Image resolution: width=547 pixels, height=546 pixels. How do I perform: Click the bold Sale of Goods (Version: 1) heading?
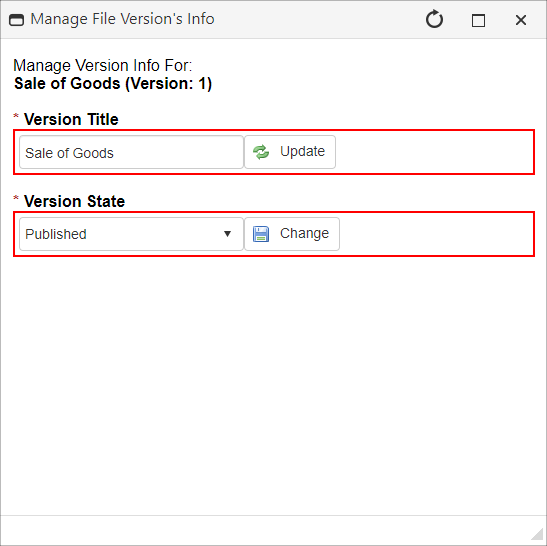coord(113,84)
